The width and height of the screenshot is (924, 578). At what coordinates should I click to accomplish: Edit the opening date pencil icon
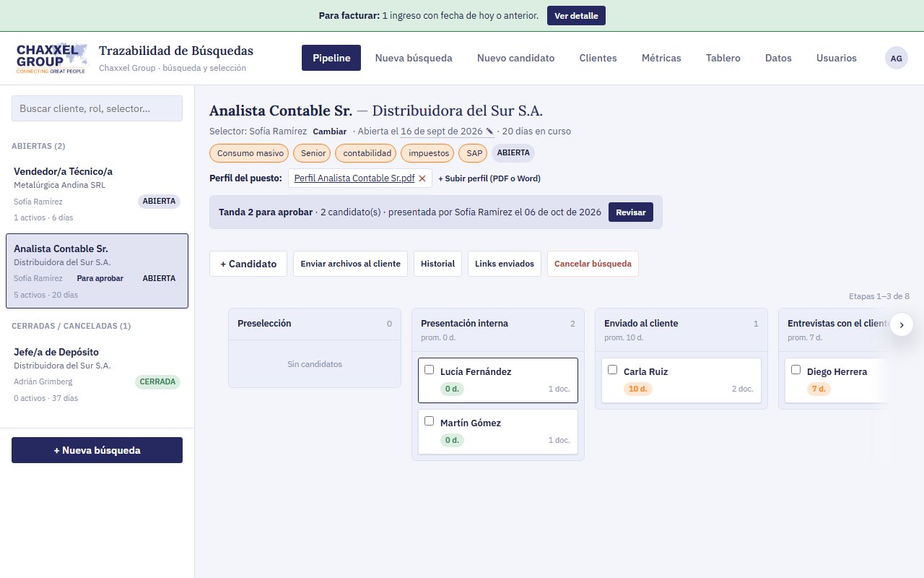(489, 131)
